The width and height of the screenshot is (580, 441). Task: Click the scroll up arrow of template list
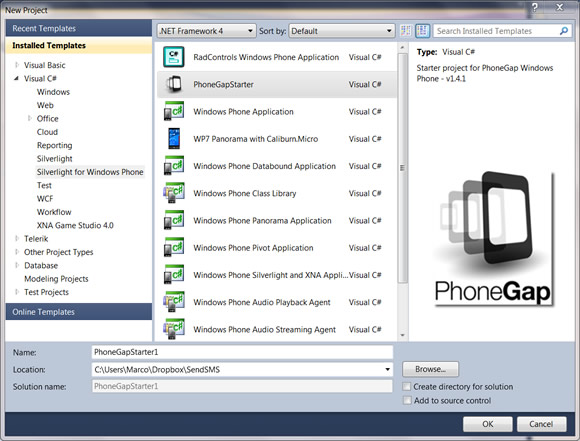click(402, 47)
